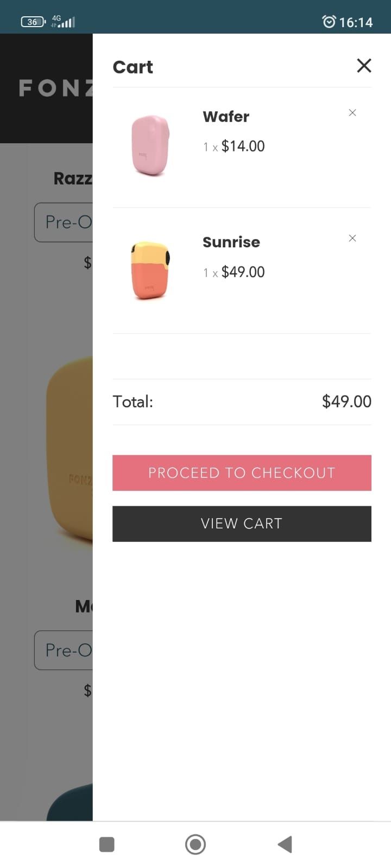Tap the 4G signal strength icon

tap(63, 22)
